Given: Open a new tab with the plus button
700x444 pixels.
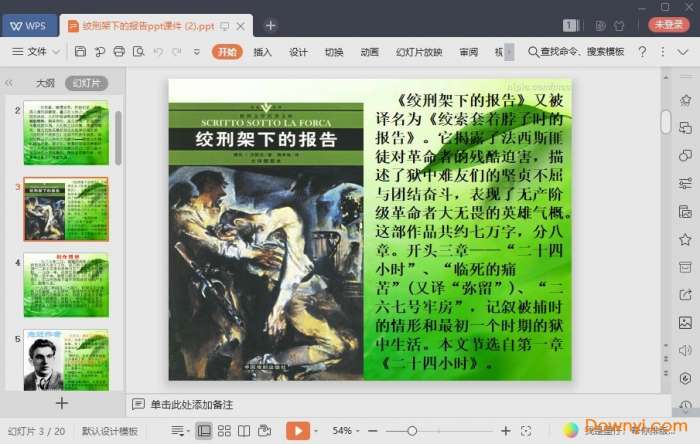Looking at the screenshot, I should [x=270, y=25].
